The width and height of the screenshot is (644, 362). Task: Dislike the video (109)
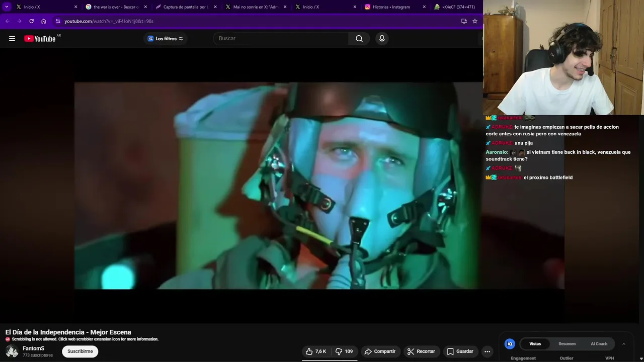point(345,351)
